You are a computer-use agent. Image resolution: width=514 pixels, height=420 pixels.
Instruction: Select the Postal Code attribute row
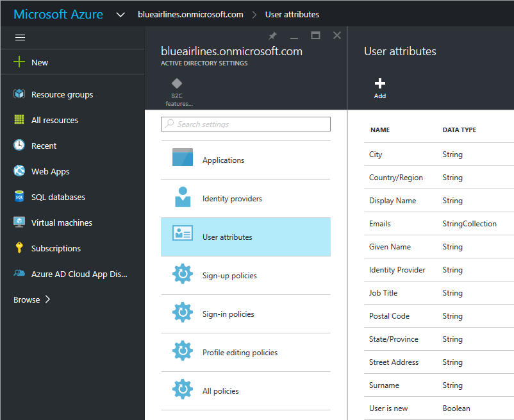(439, 315)
